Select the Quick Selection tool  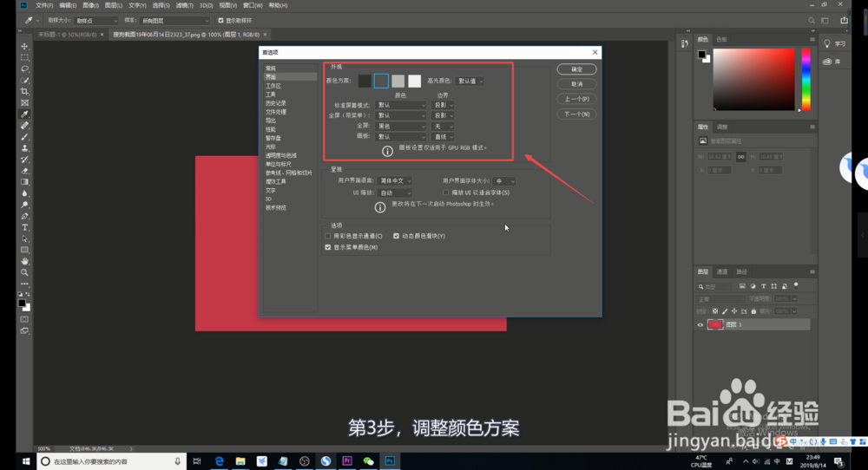point(24,80)
